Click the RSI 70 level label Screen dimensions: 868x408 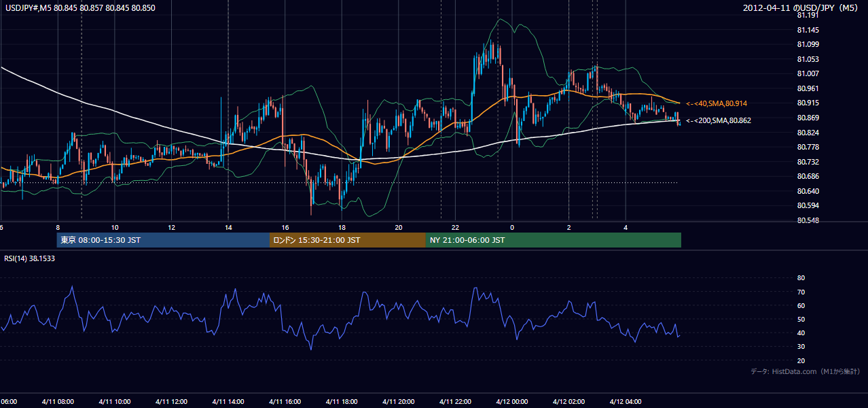pos(801,292)
